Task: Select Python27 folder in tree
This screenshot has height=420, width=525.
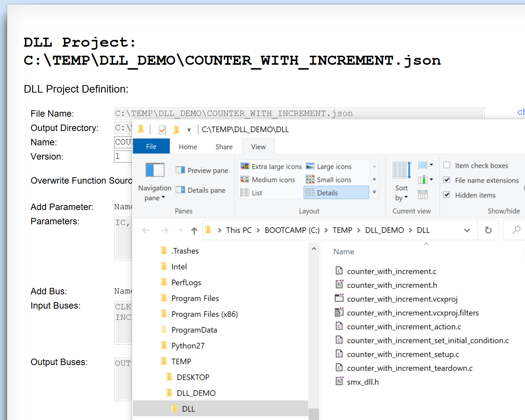Action: (188, 346)
